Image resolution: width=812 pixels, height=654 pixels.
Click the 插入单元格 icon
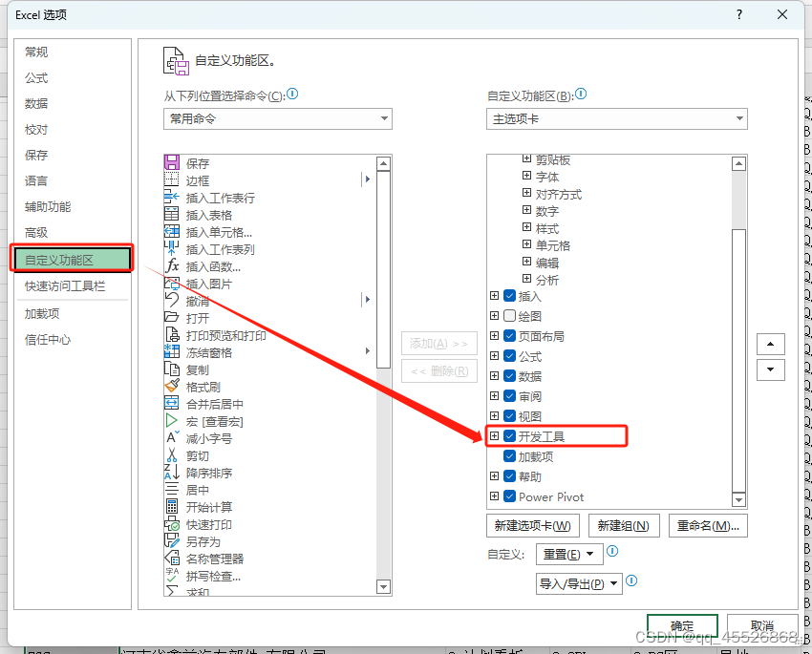pos(172,231)
